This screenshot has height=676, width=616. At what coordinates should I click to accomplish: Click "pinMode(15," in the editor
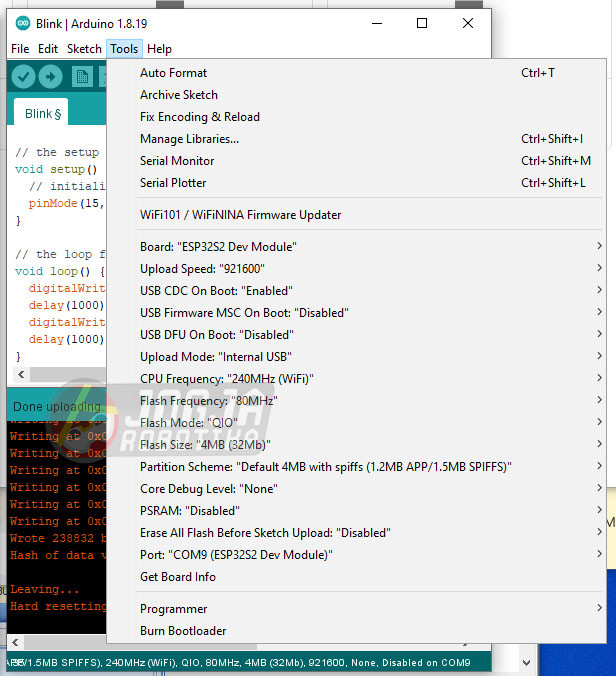click(66, 203)
